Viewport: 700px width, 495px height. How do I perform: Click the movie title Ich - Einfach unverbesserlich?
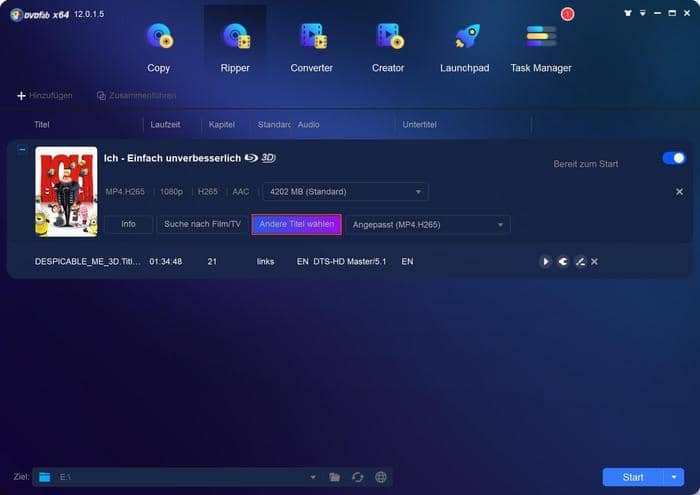point(172,158)
